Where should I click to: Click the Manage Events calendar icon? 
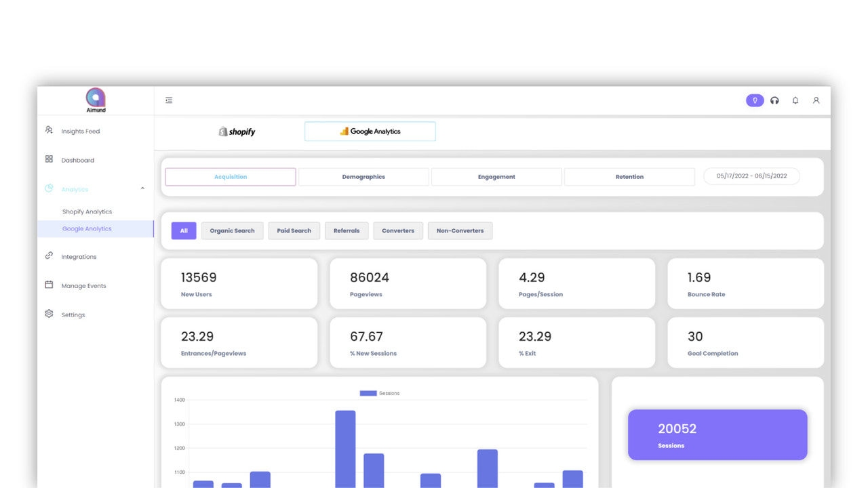point(49,285)
